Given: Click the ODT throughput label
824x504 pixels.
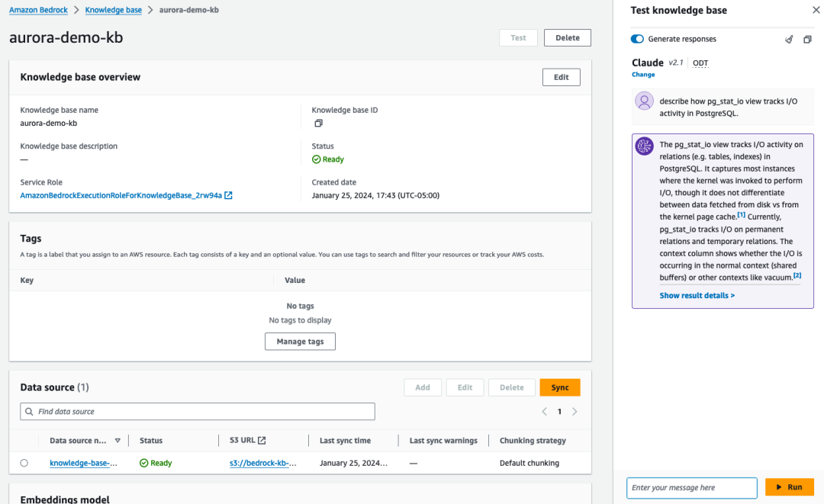Looking at the screenshot, I should tap(700, 63).
